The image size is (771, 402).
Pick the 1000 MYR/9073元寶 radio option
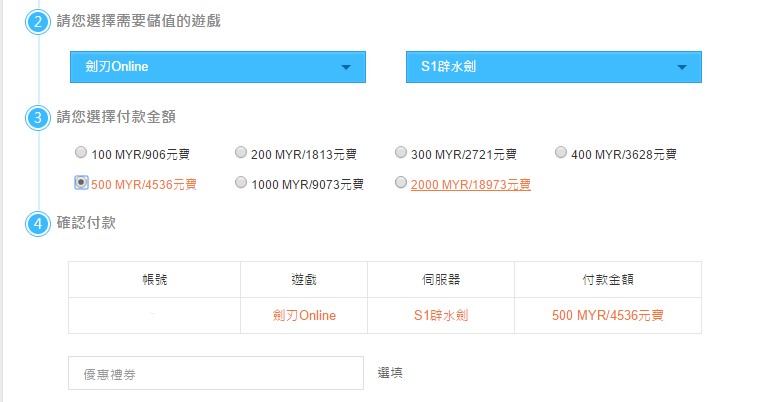240,182
